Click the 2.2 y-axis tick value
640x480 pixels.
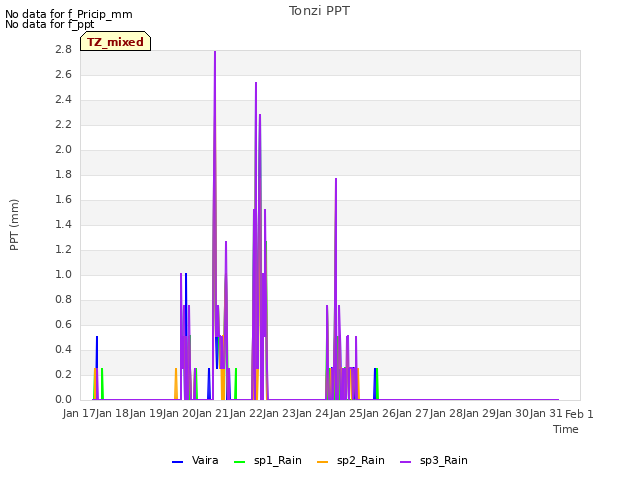[x=63, y=125]
